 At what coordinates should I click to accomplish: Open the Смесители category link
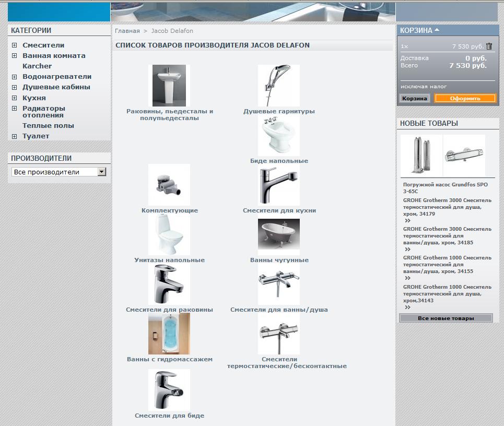pyautogui.click(x=43, y=45)
